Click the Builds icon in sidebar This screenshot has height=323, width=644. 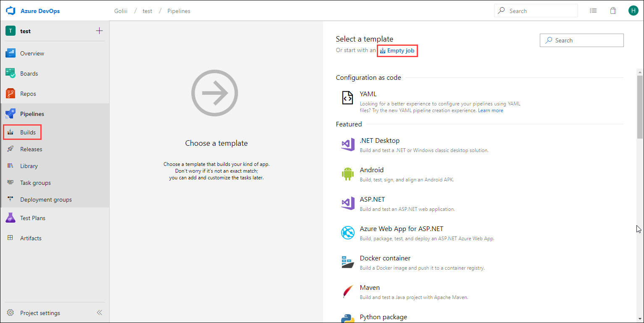11,132
